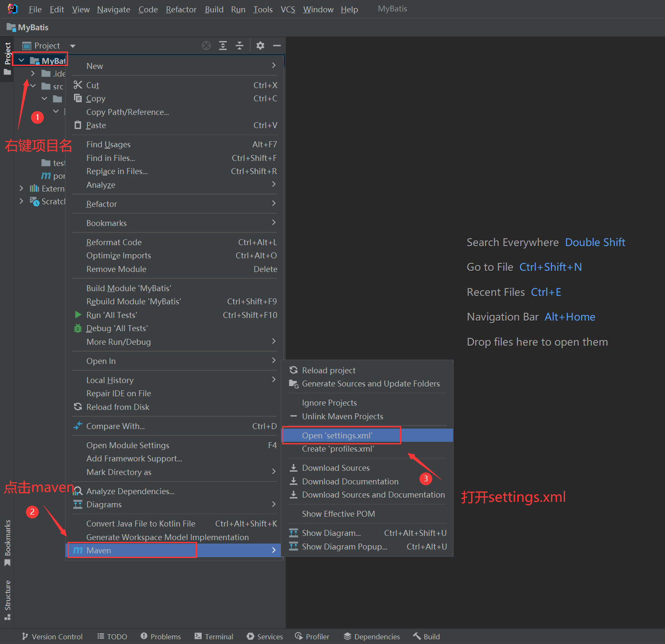
Task: Expand Scratches tree node
Action: [21, 201]
